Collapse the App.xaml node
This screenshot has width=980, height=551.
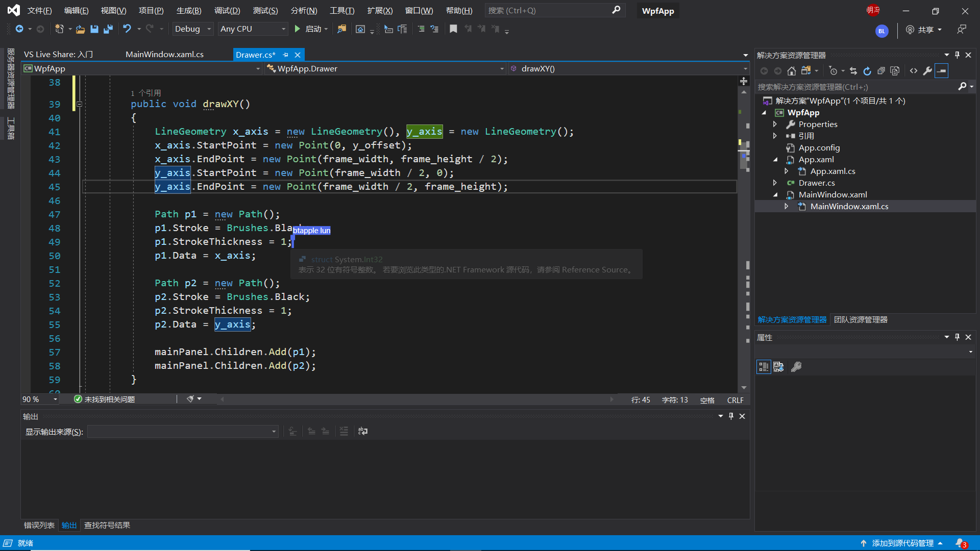775,160
